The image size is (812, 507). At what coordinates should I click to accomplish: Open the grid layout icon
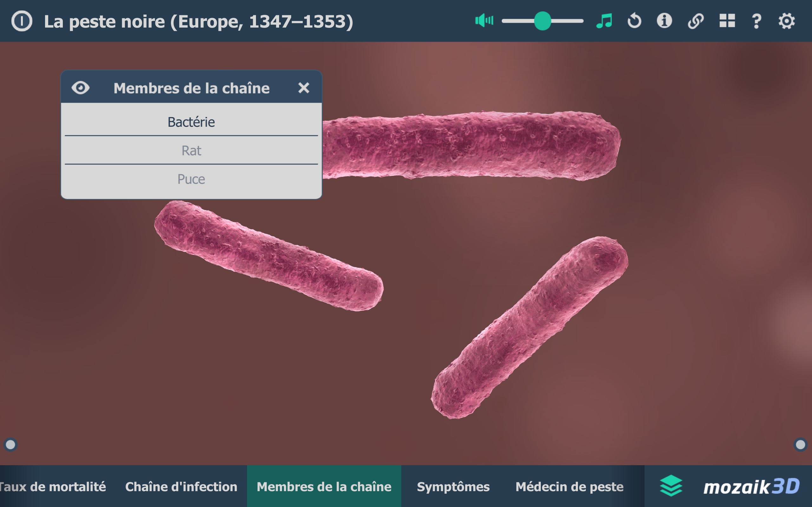click(x=727, y=21)
